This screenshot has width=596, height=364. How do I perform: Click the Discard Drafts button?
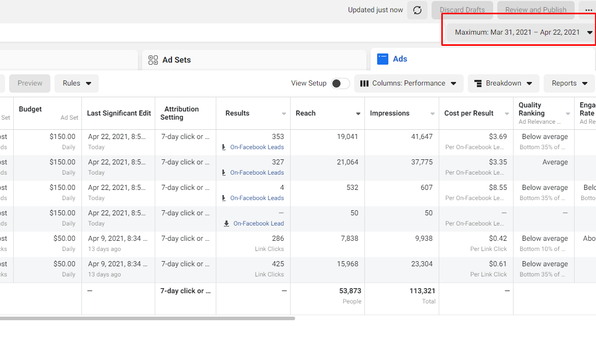click(x=462, y=10)
